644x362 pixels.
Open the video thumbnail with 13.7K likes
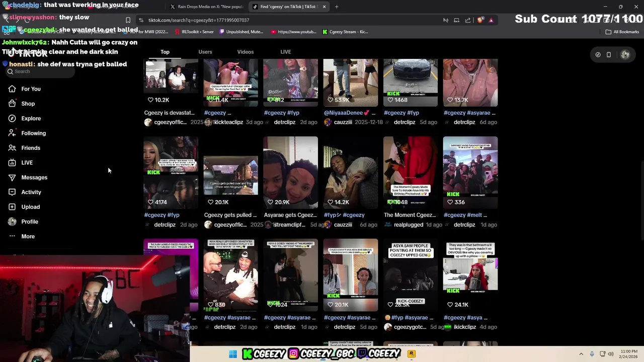point(470,82)
